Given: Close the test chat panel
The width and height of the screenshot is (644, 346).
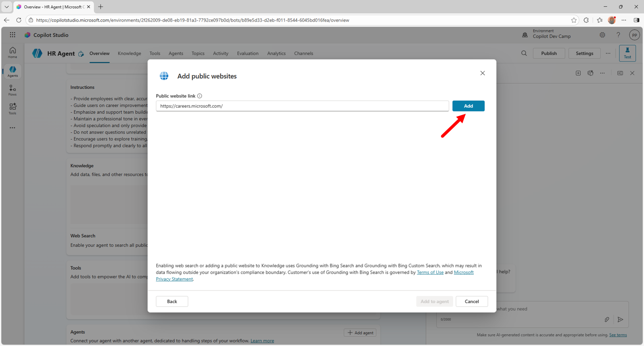Looking at the screenshot, I should point(632,73).
